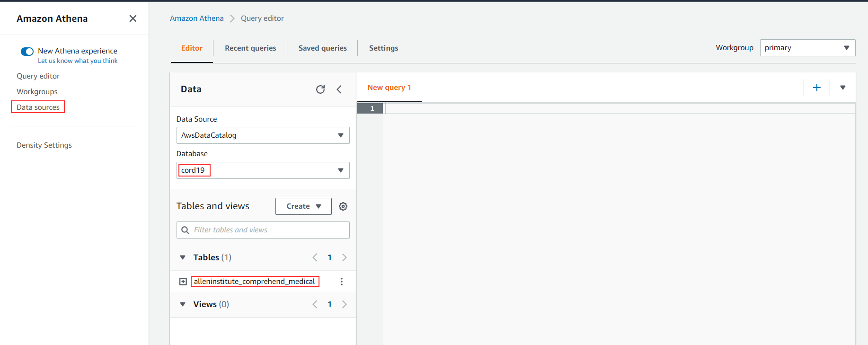This screenshot has width=868, height=345.
Task: Click line number 1 in editor gutter
Action: click(x=372, y=108)
